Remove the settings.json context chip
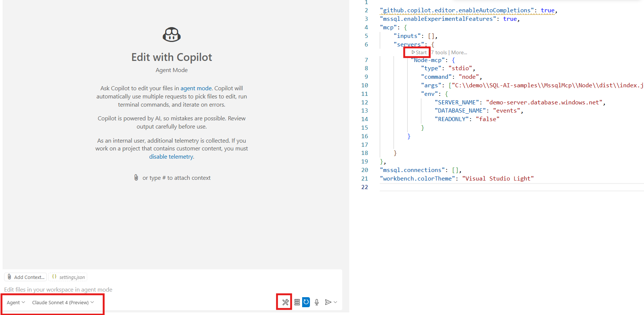 (69, 277)
